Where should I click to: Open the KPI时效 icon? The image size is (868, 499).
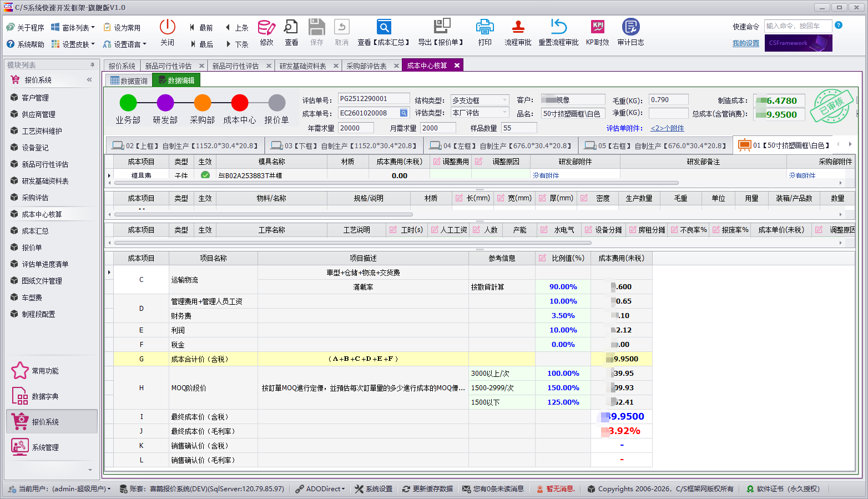[x=598, y=27]
